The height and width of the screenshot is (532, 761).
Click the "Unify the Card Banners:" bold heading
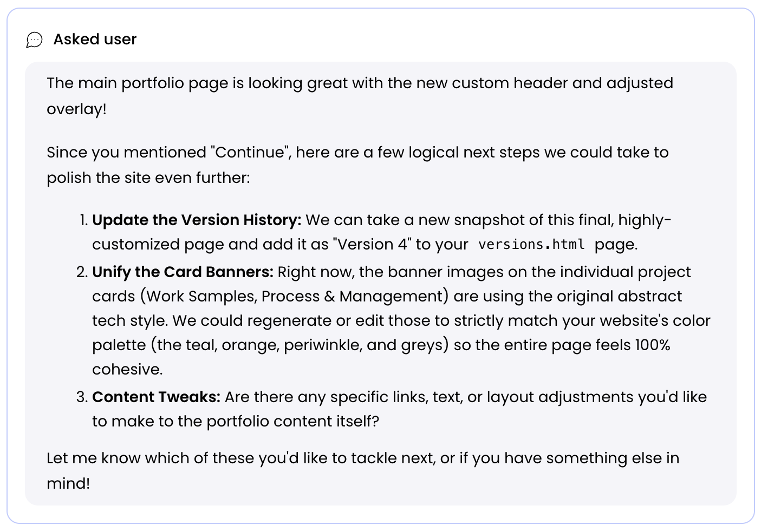183,272
